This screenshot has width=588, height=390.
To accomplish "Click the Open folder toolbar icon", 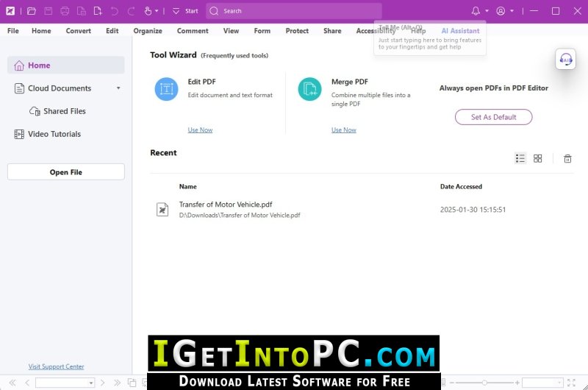I will click(32, 11).
